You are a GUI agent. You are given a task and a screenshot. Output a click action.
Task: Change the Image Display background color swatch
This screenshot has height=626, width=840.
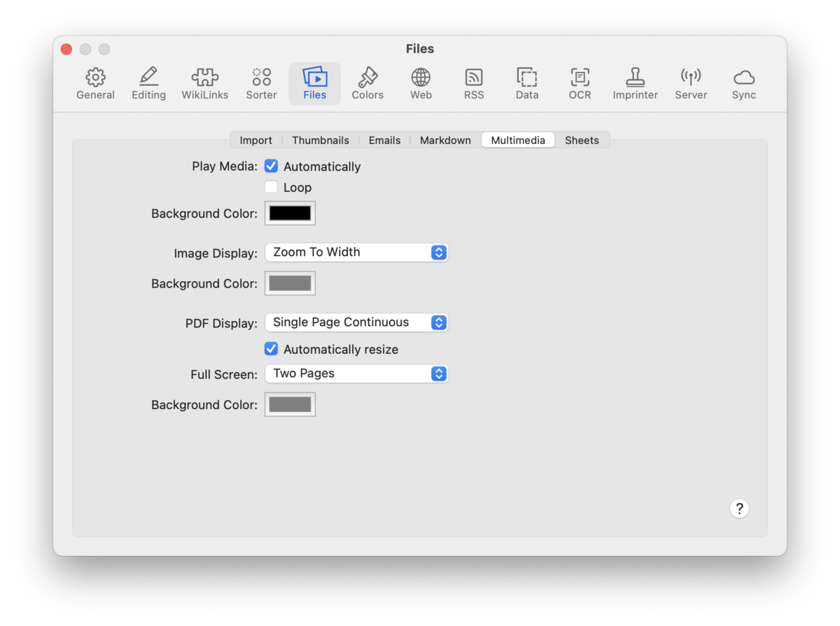(x=290, y=283)
